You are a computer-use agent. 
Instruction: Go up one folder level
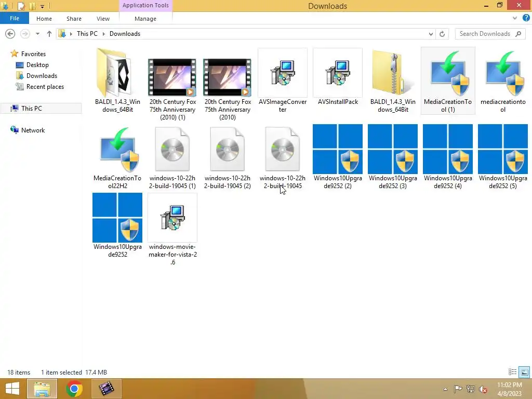[49, 34]
